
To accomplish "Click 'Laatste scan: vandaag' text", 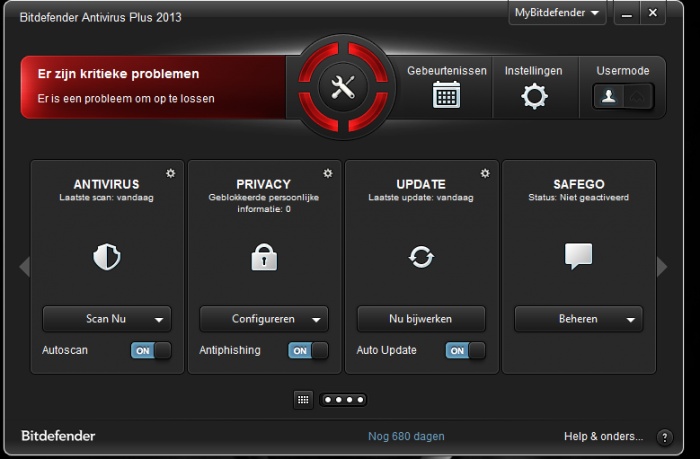I will pyautogui.click(x=106, y=197).
